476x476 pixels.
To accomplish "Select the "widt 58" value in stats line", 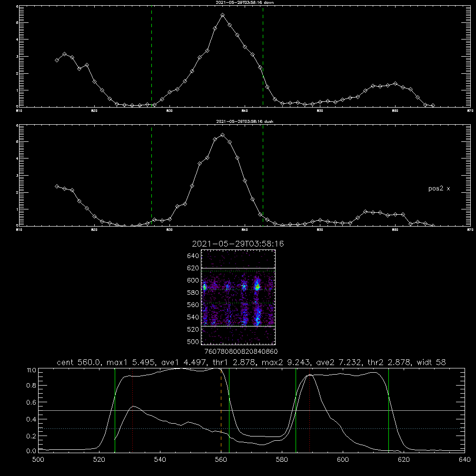I will point(431,362).
